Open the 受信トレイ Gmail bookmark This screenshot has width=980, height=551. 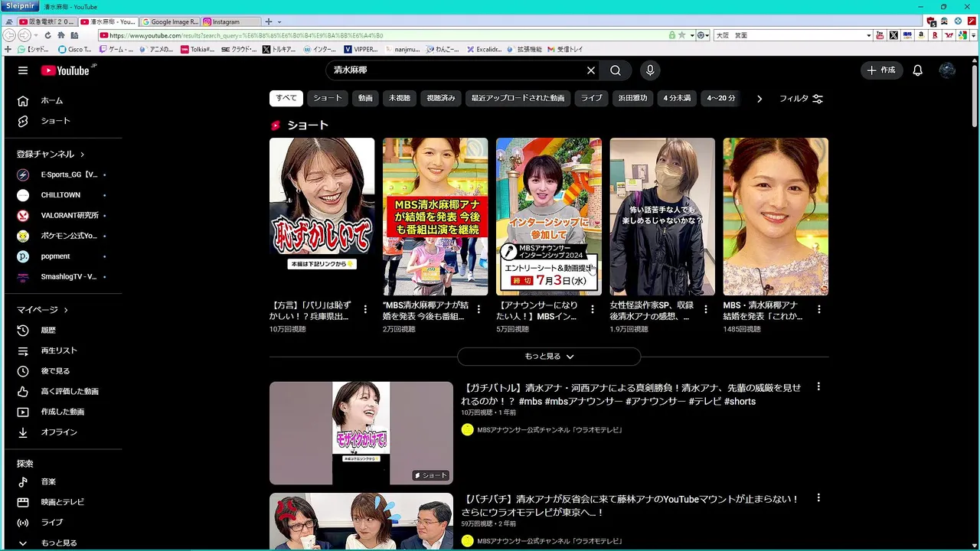564,49
